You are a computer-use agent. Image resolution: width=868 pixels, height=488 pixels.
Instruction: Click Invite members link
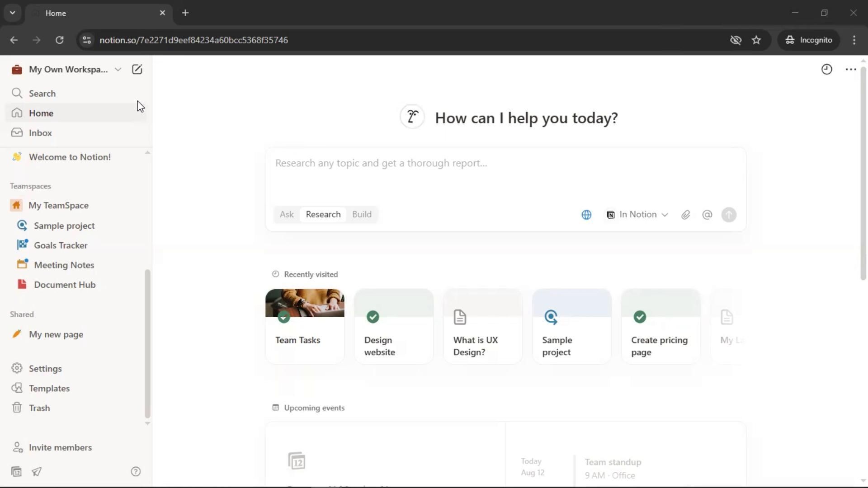point(60,447)
